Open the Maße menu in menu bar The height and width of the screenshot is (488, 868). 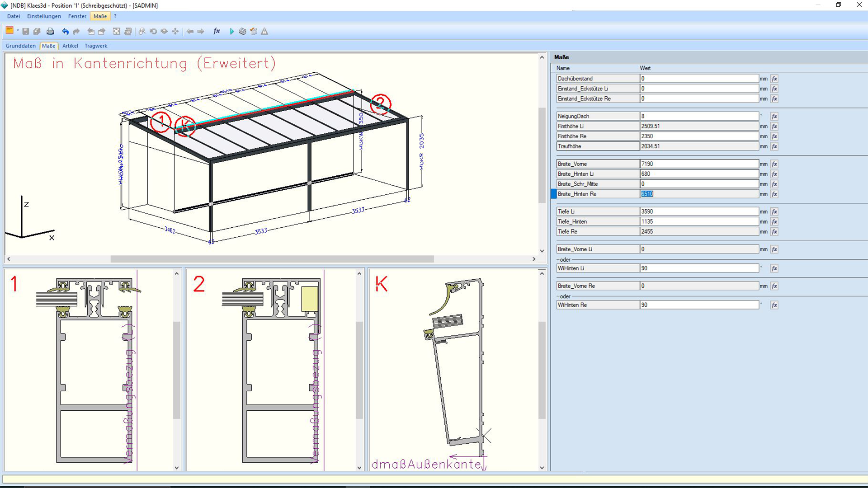point(100,16)
